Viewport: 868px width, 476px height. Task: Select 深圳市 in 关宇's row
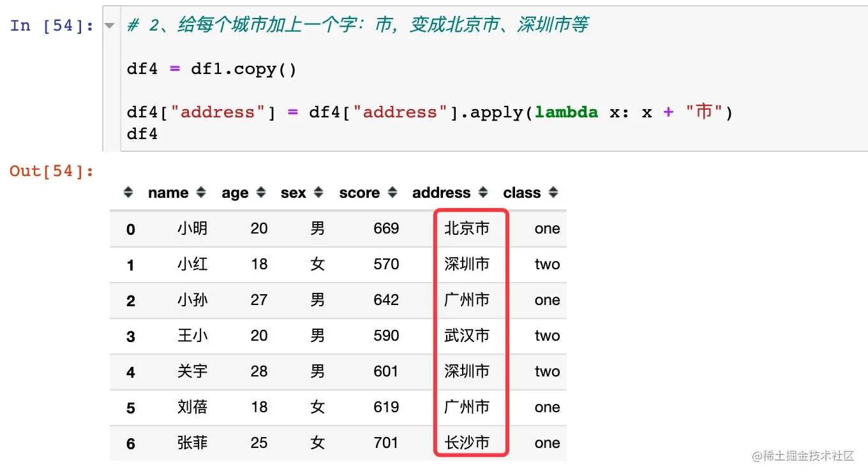[467, 371]
